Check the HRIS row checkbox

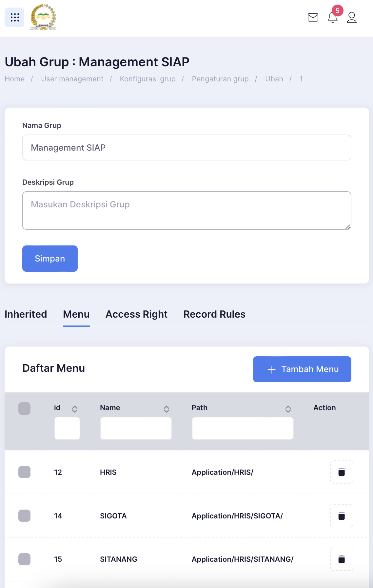24,472
